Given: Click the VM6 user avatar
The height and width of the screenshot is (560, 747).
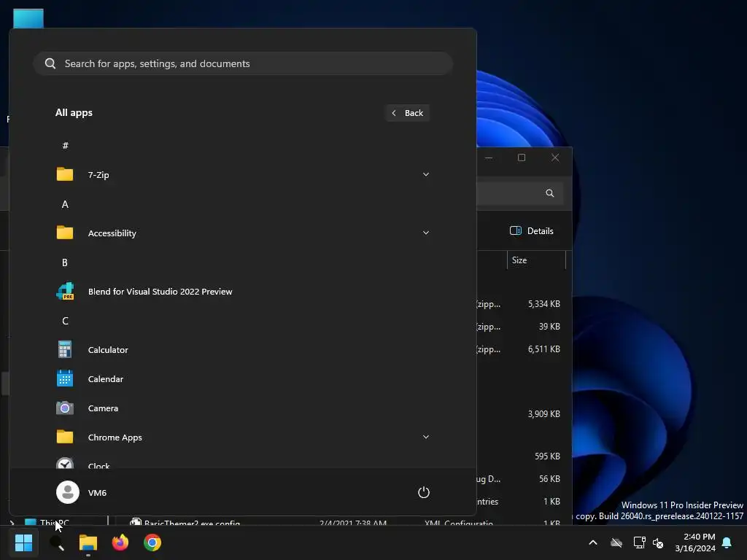Looking at the screenshot, I should click(x=68, y=492).
